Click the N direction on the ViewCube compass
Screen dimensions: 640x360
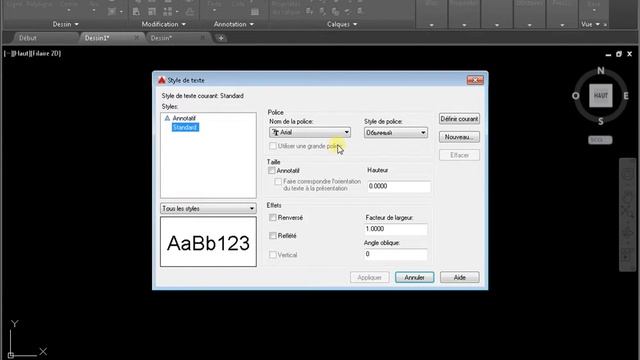600,71
